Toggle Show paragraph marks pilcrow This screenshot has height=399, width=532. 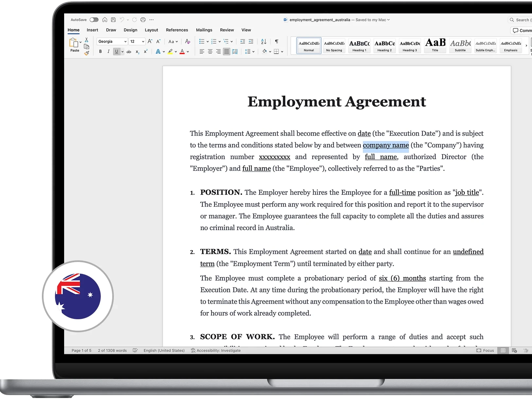click(277, 42)
